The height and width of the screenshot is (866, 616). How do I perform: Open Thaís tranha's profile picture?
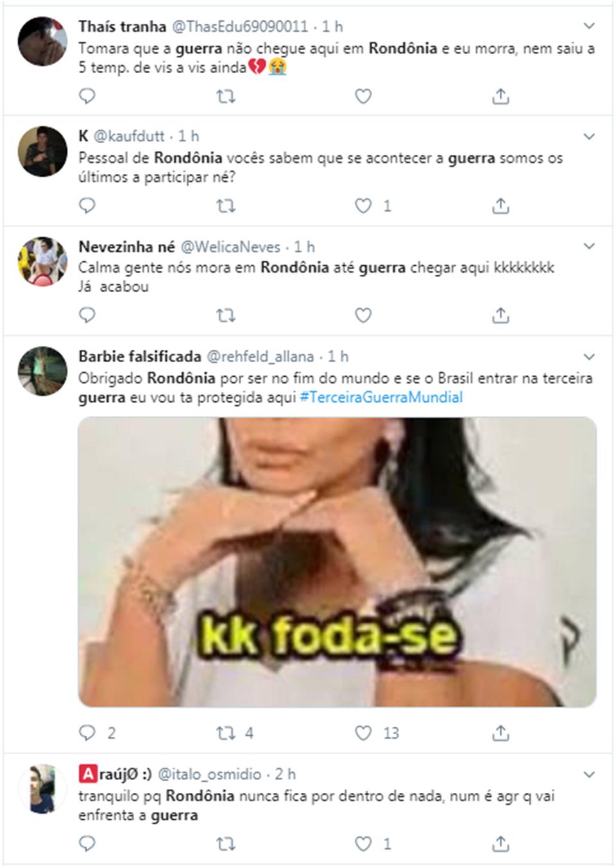[42, 42]
